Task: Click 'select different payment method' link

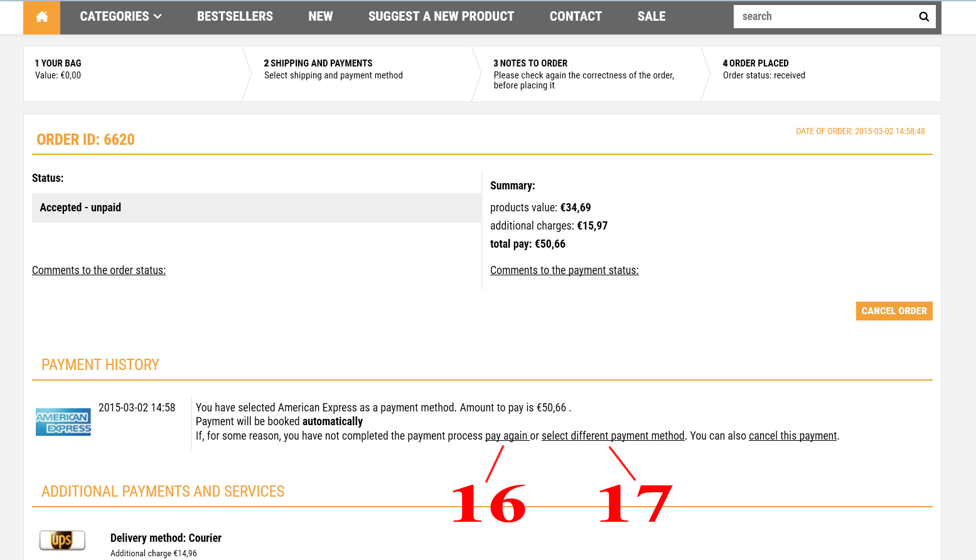Action: coord(613,436)
